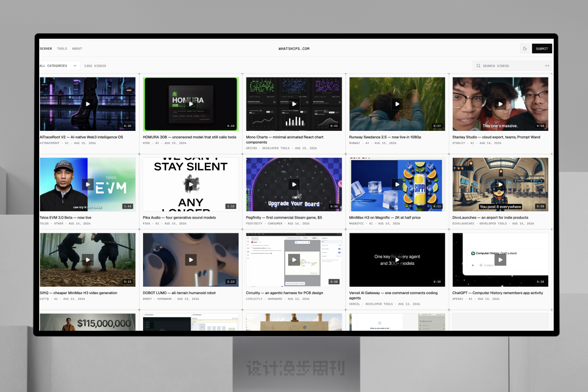588x392 pixels.
Task: Open MiniMax H3 on Magnific title
Action: pos(385,218)
